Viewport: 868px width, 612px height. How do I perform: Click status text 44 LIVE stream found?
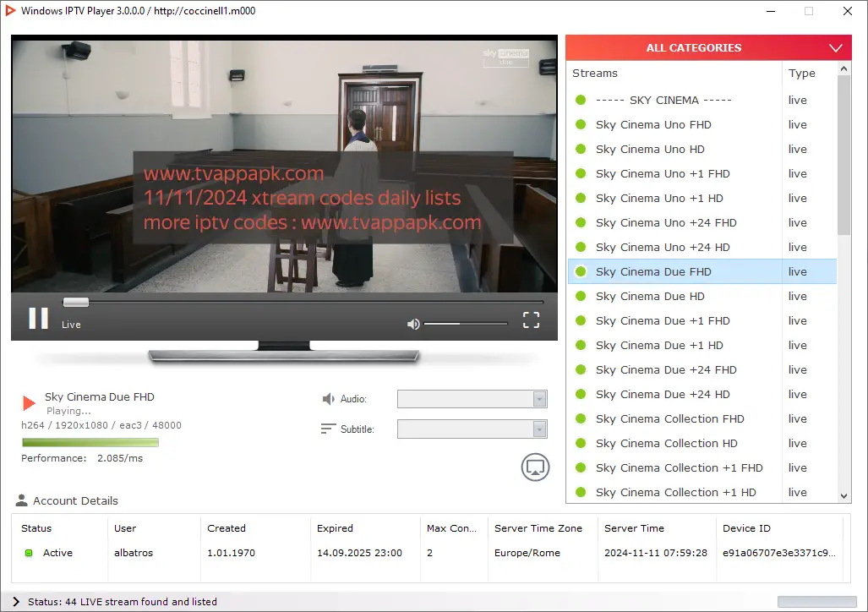point(123,602)
